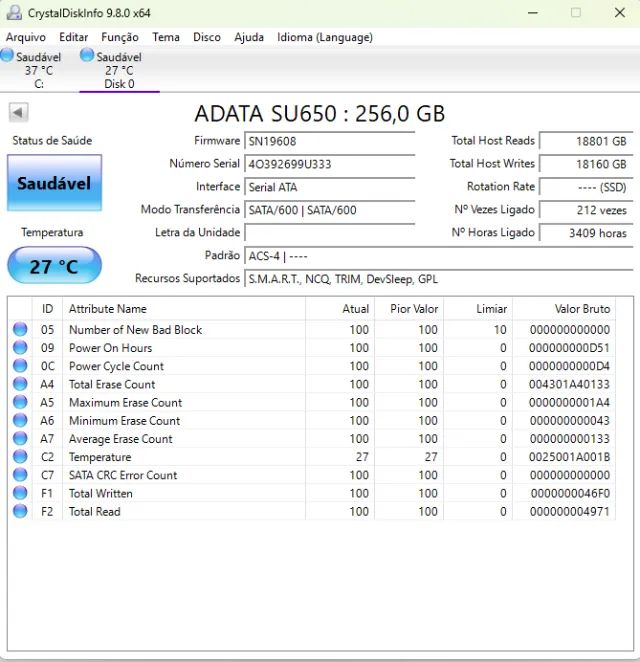Image resolution: width=640 pixels, height=662 pixels.
Task: Click status orb for Maximum Erase Count row
Action: point(20,402)
